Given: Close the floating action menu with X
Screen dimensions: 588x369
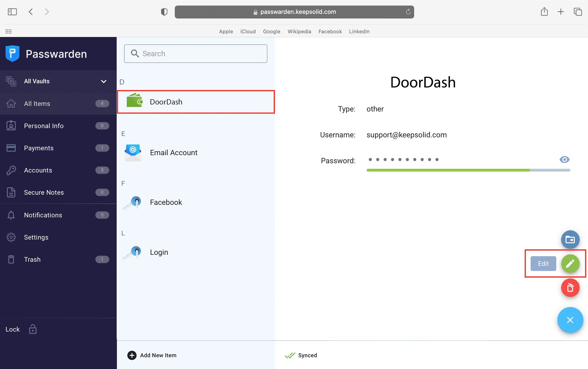Looking at the screenshot, I should coord(570,320).
